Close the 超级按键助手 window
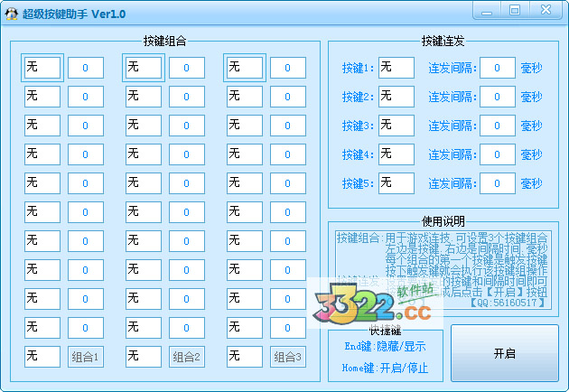The height and width of the screenshot is (392, 569). [x=546, y=10]
